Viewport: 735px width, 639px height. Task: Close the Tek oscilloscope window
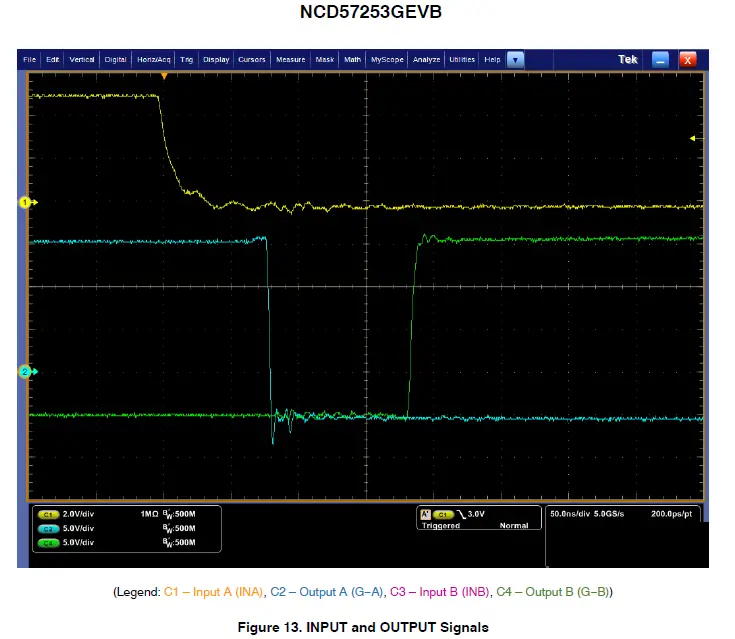pos(688,60)
